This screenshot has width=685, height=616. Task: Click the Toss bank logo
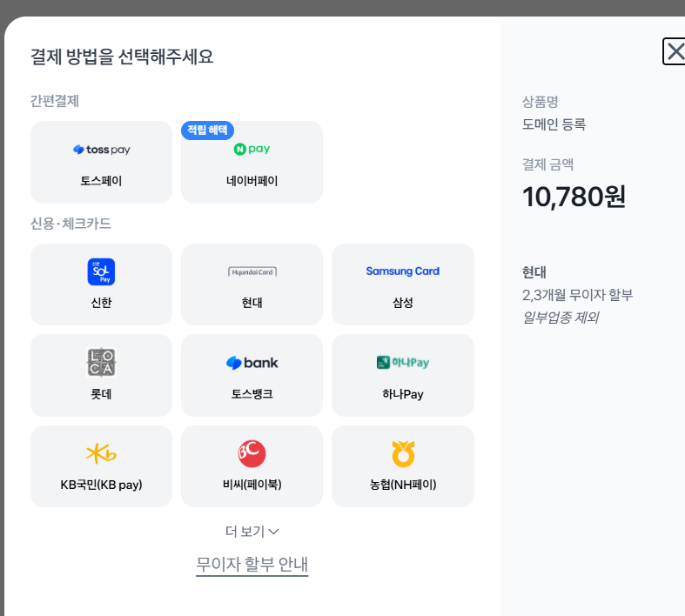tap(252, 363)
